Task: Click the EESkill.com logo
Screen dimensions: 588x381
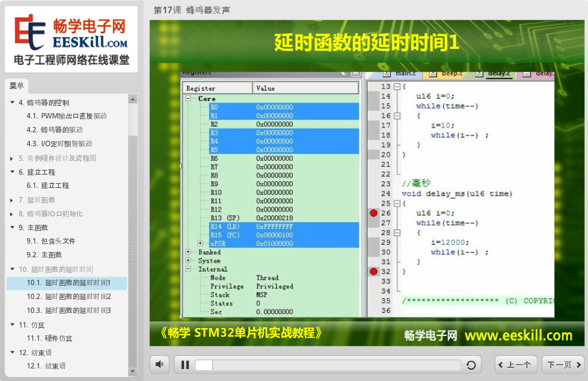Action: pyautogui.click(x=71, y=39)
